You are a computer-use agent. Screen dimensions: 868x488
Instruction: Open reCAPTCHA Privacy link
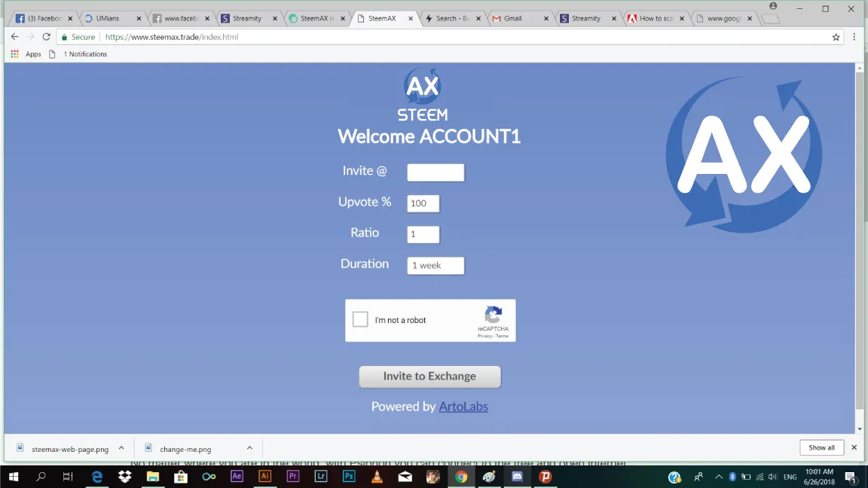coord(485,337)
